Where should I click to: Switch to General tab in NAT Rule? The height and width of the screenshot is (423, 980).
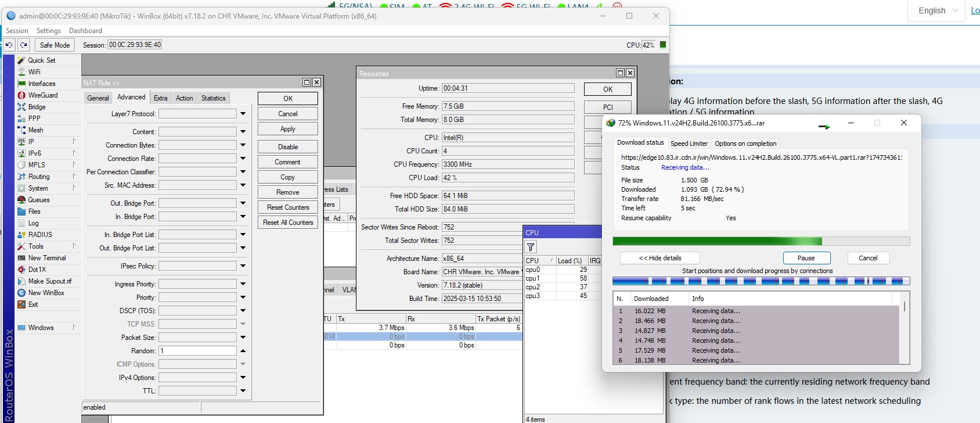pos(98,98)
